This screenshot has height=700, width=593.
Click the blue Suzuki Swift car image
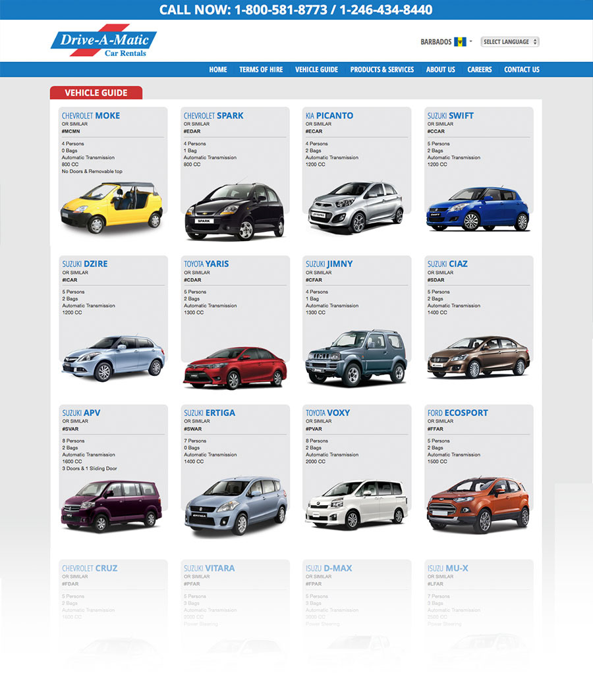[478, 209]
